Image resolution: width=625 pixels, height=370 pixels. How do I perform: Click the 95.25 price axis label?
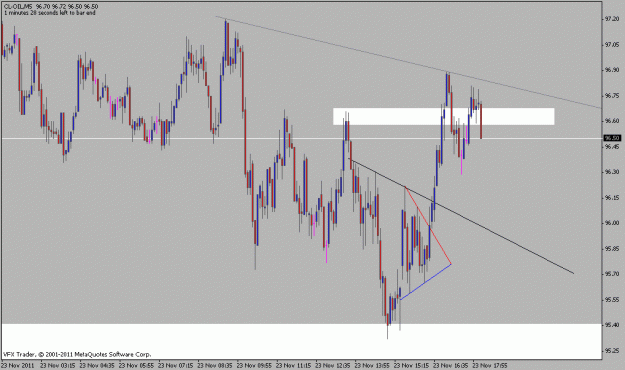point(612,350)
